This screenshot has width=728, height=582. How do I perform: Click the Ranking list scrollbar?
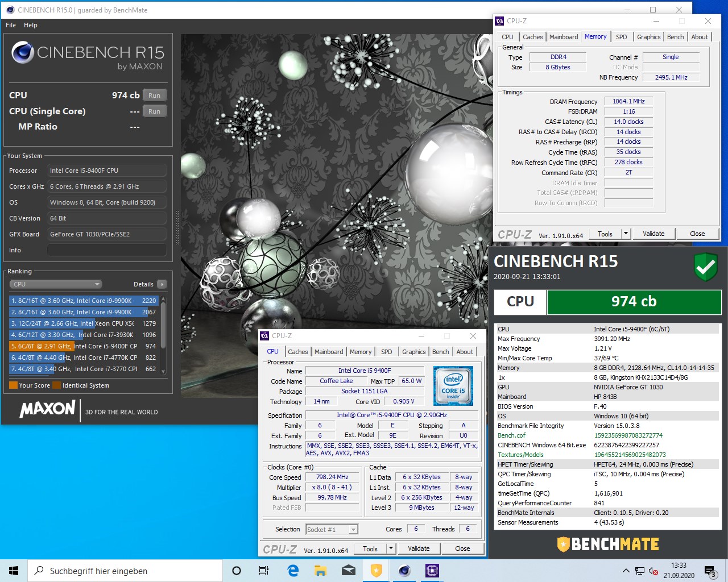(163, 335)
